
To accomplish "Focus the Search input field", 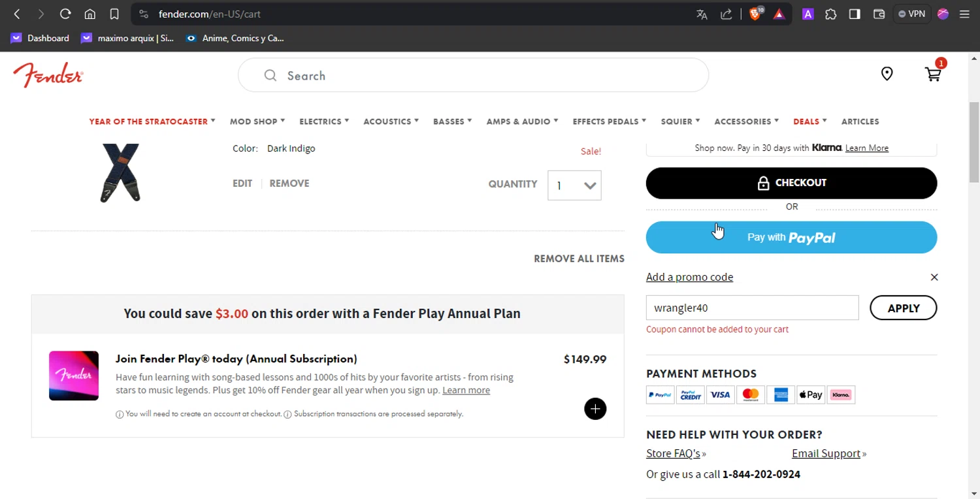I will (473, 76).
